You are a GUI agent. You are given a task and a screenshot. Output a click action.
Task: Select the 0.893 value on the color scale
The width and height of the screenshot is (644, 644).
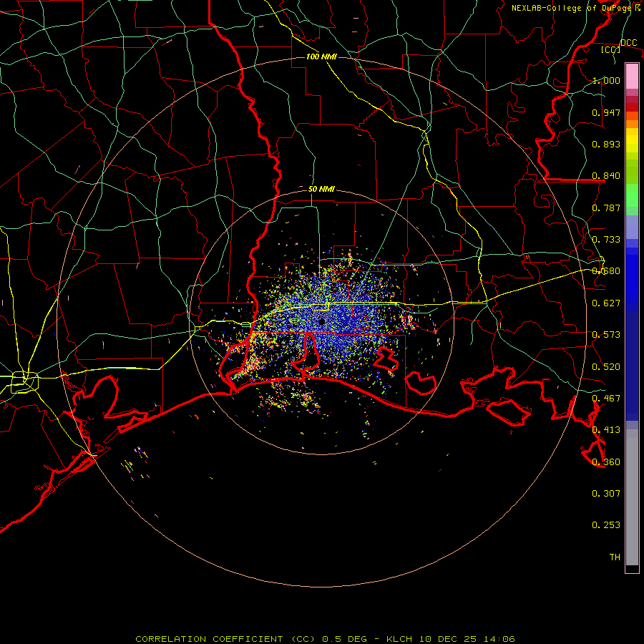606,144
